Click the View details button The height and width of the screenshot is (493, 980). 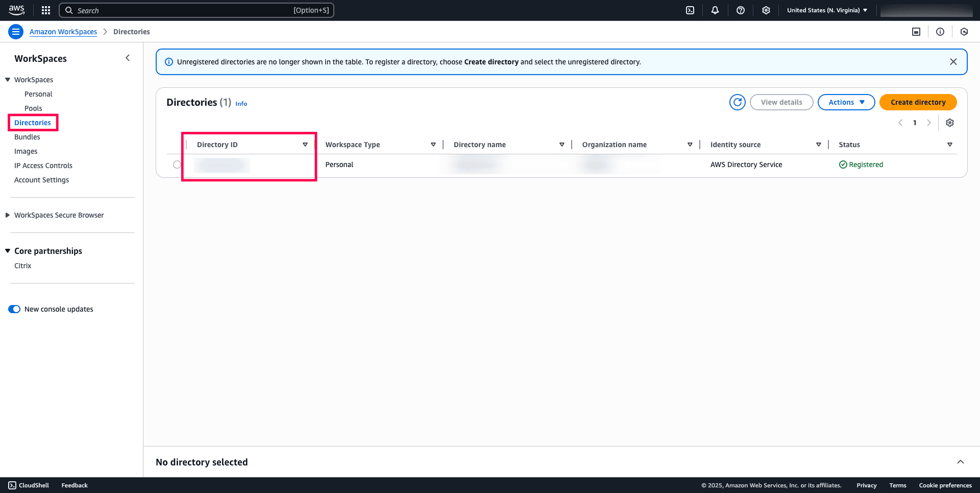781,102
